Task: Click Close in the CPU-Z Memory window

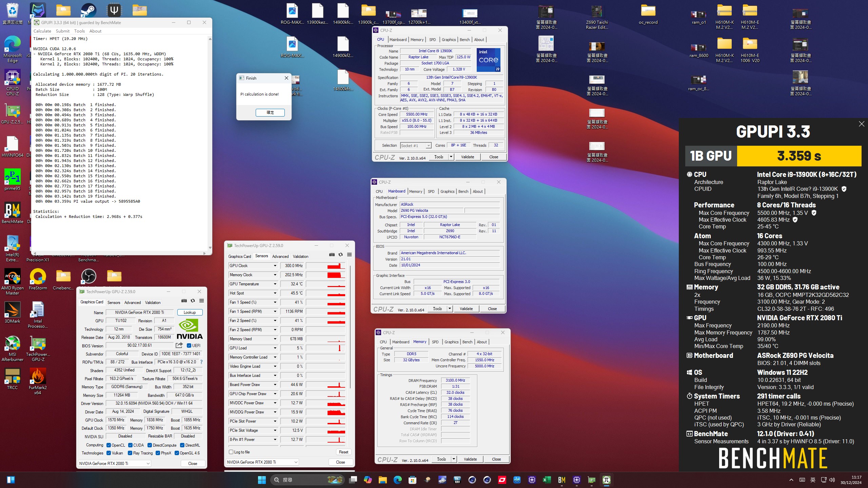Action: (496, 459)
